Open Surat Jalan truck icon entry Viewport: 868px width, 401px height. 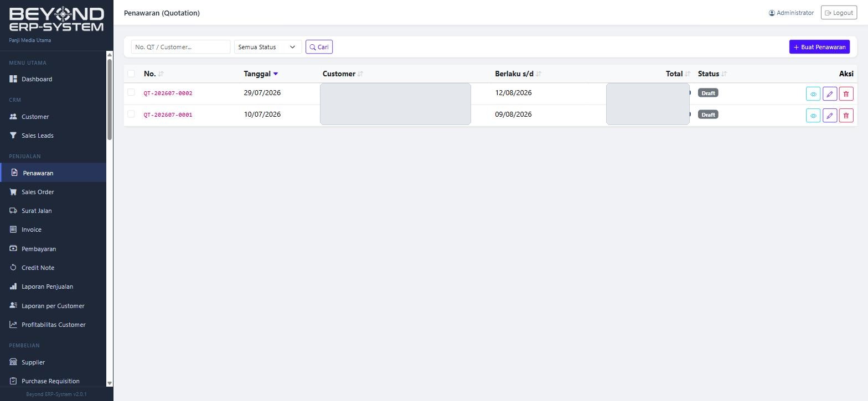[53, 211]
